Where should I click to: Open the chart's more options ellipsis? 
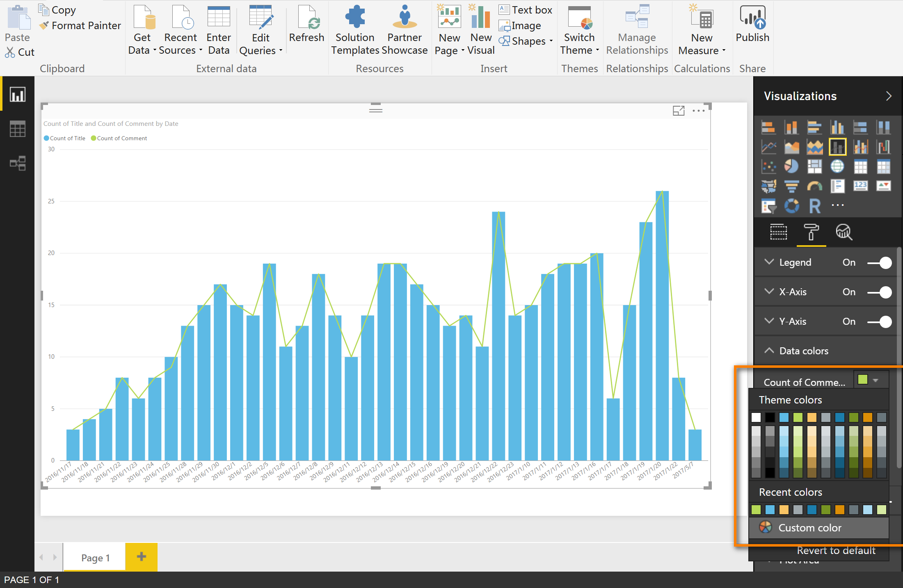(x=698, y=111)
